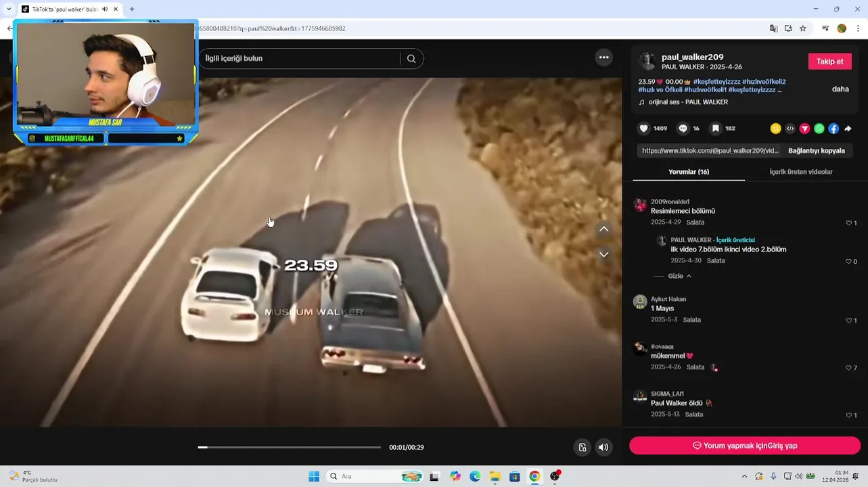Open paul_walker209 profile avatar
Screen dimensions: 868x487
(x=647, y=62)
